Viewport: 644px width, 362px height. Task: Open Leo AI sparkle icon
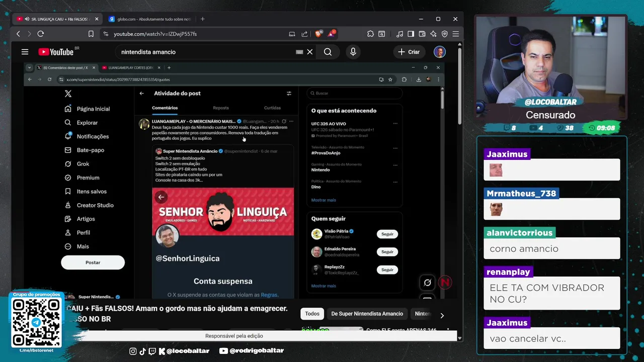click(x=433, y=34)
